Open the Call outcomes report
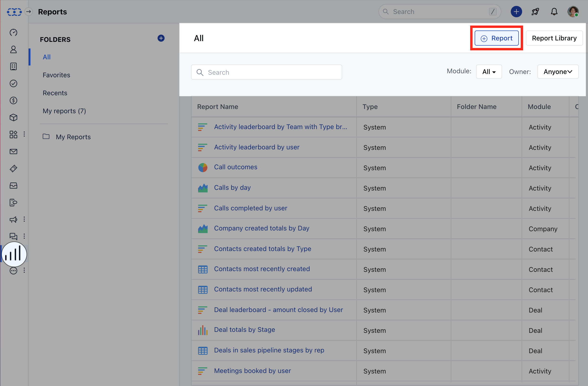 (235, 167)
